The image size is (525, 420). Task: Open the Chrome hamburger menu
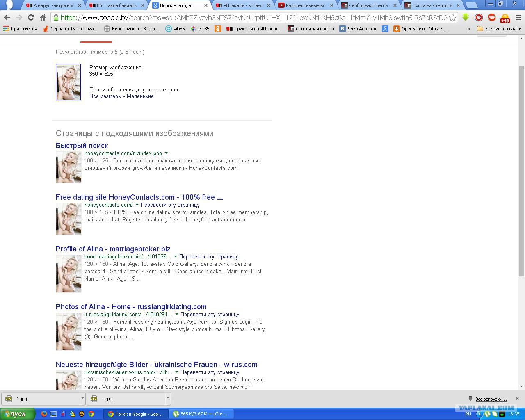[x=518, y=18]
